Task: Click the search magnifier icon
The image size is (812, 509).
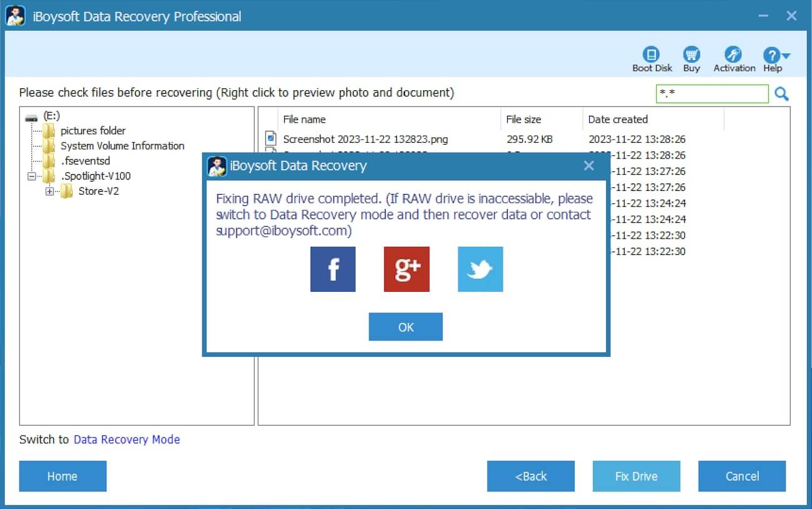Action: (x=781, y=93)
